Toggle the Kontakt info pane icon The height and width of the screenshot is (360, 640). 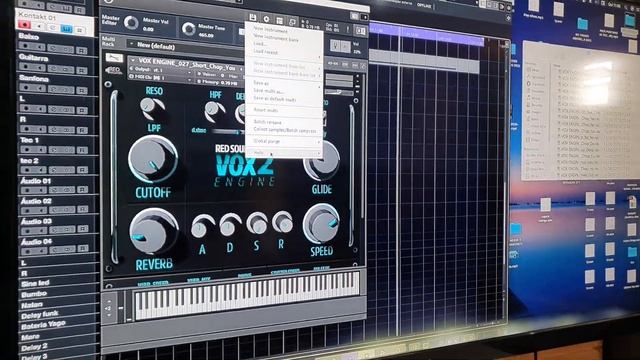pos(360,30)
